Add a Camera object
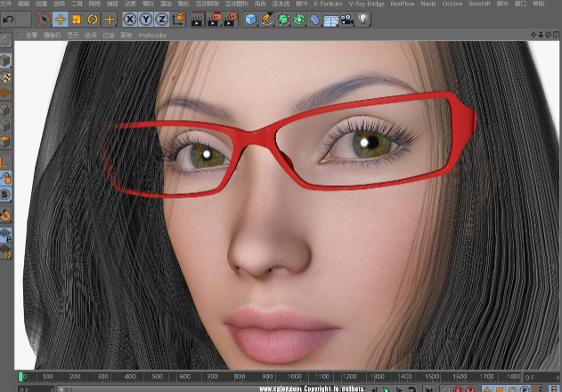The image size is (562, 392). (347, 19)
